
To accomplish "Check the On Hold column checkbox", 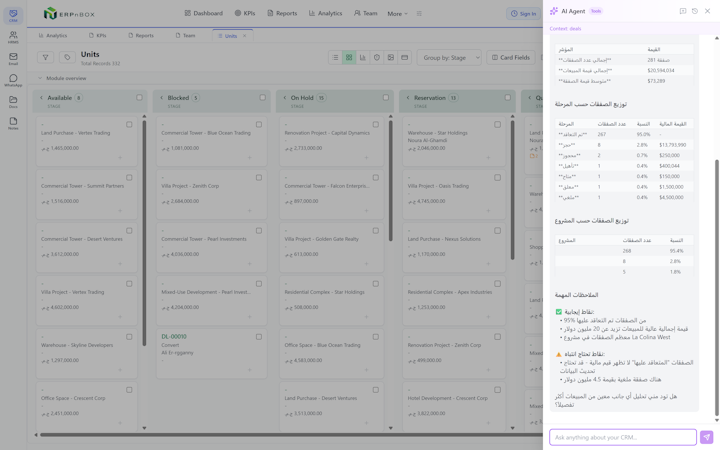I will [x=386, y=97].
